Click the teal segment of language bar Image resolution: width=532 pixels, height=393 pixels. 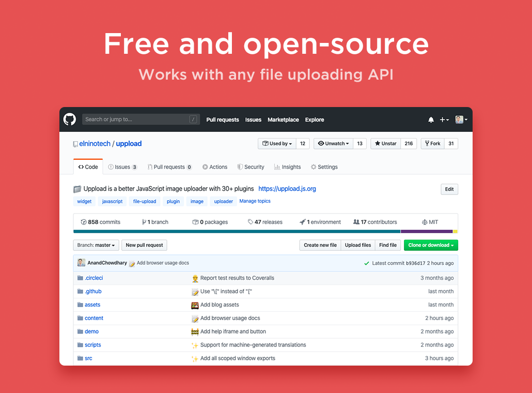point(237,232)
